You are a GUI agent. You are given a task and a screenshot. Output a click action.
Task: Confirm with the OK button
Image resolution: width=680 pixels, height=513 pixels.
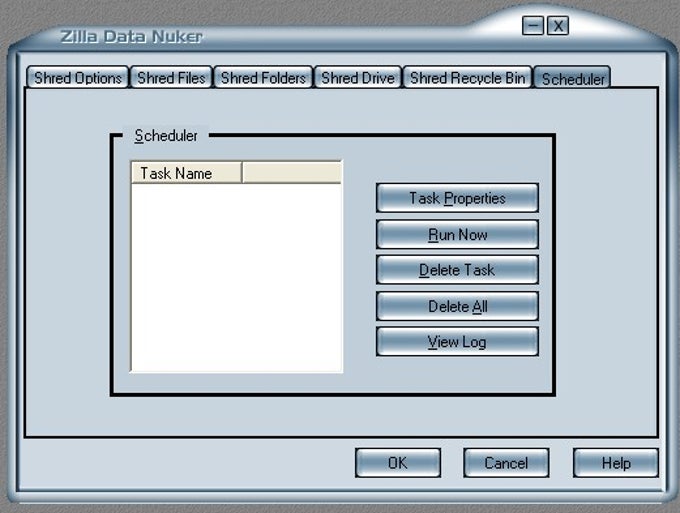click(x=398, y=463)
